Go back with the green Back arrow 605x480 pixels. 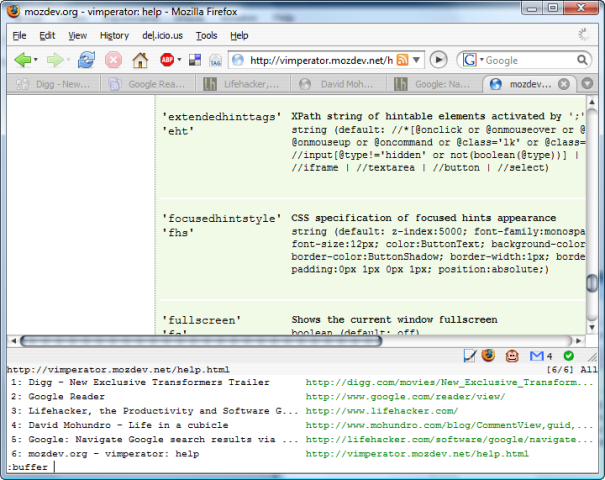tap(22, 60)
